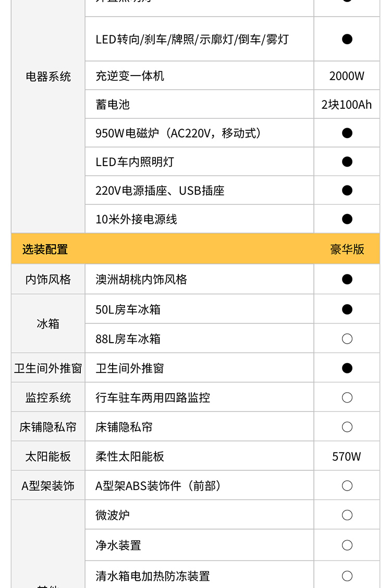391x588 pixels.
Task: Select the empty circle for A型架ABS装饰件
Action: point(347,486)
